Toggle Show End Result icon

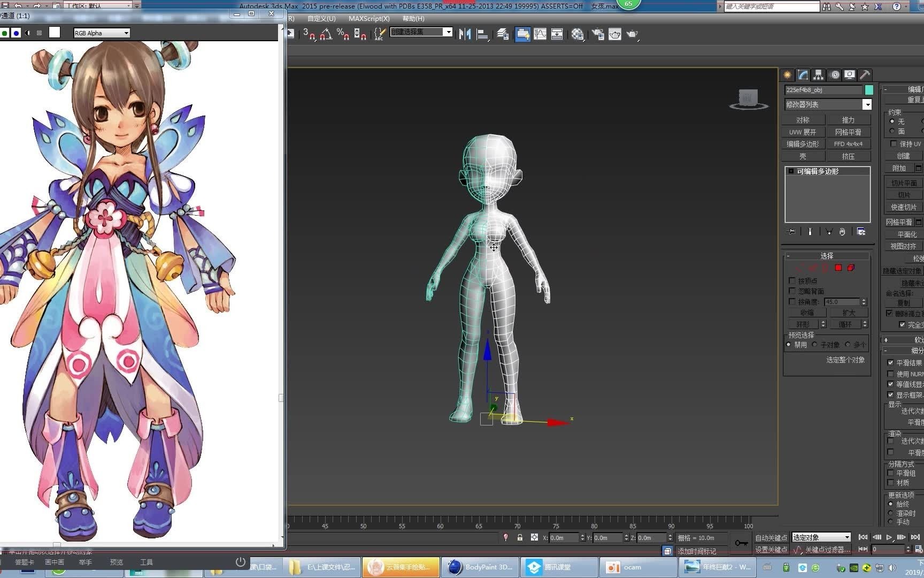coord(810,232)
